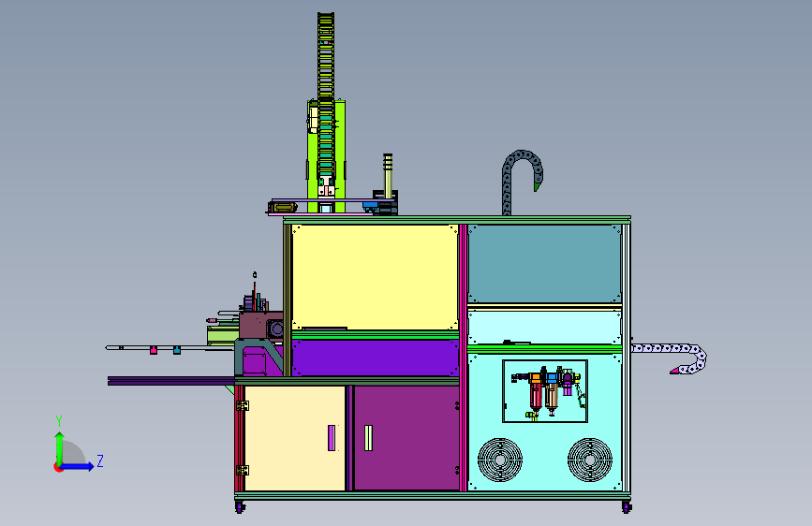812x526 pixels.
Task: Pick the tall vertical yellow drag chain
Action: tap(326, 94)
